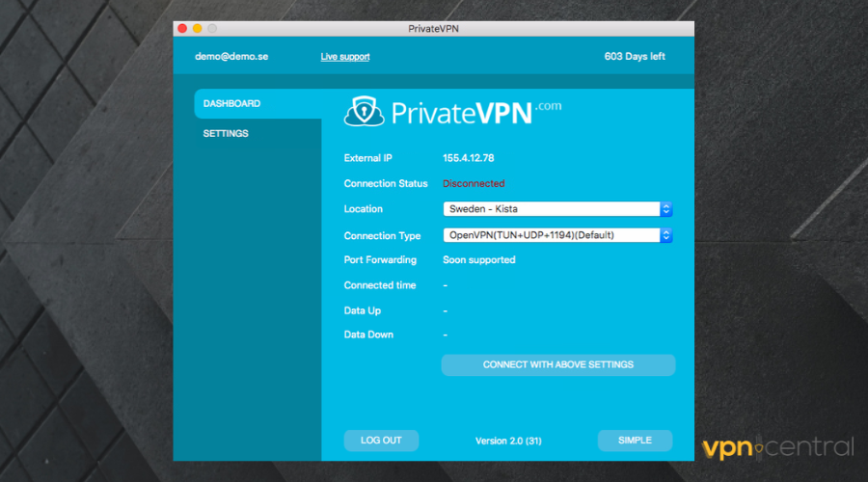The height and width of the screenshot is (482, 868).
Task: Minimize window with the yellow button
Action: (197, 28)
